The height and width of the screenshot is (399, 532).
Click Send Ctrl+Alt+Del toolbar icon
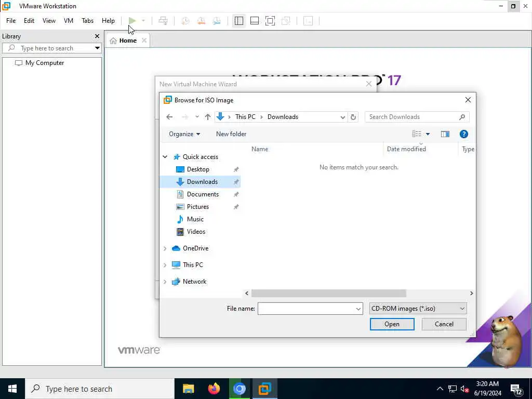click(x=163, y=21)
